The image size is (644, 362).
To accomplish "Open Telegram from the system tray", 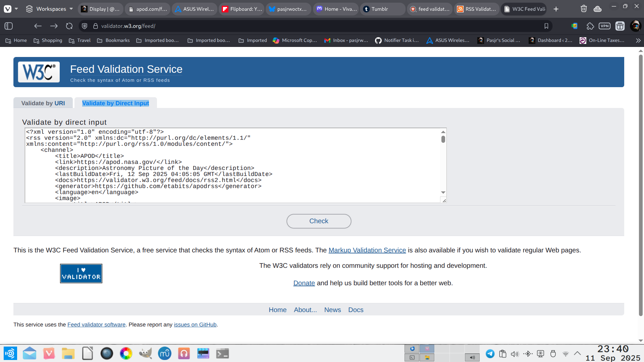I will 490,354.
